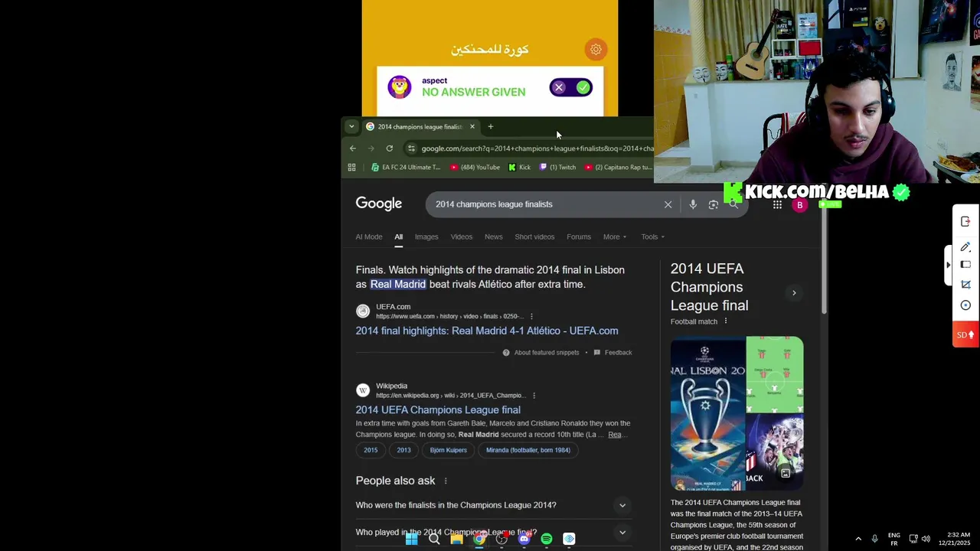This screenshot has height=551, width=980.
Task: Switch to Images results tab
Action: 426,236
